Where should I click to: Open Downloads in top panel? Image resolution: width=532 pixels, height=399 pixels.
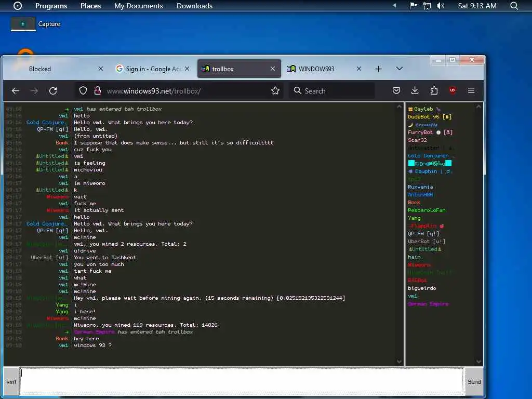pos(194,6)
